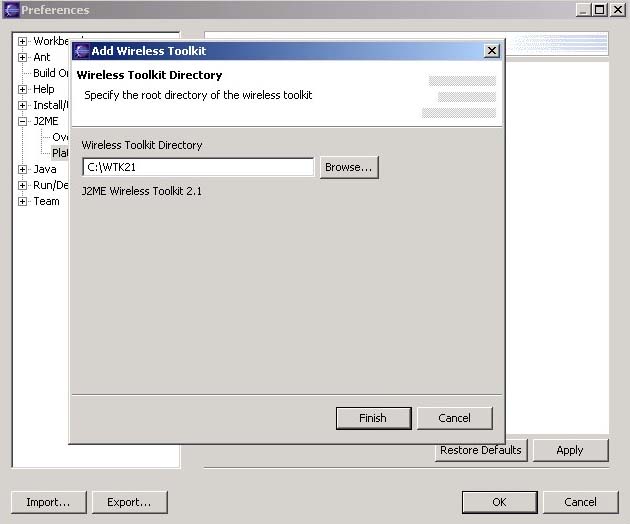Confirm Preferences with OK button

499,502
